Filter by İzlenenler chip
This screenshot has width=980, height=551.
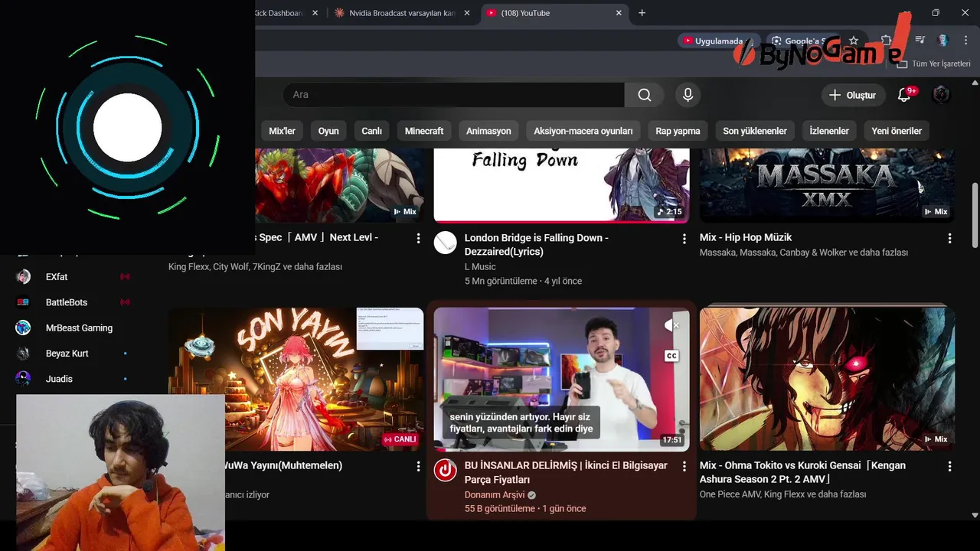point(829,131)
